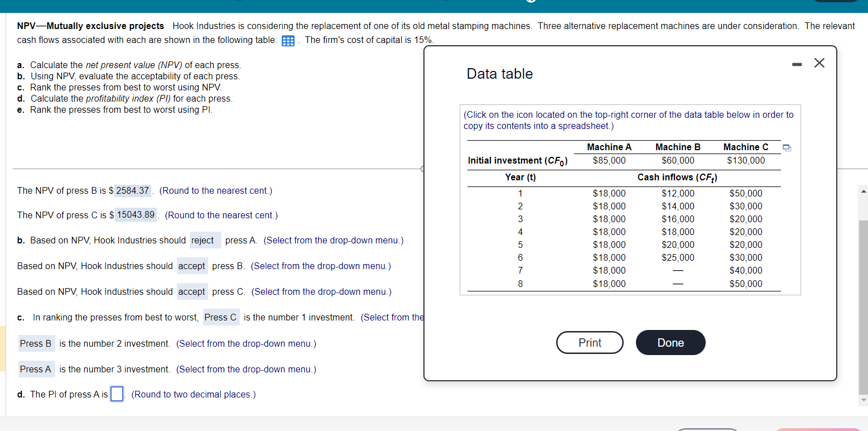Click the $130,000 initial investment cell

(746, 161)
